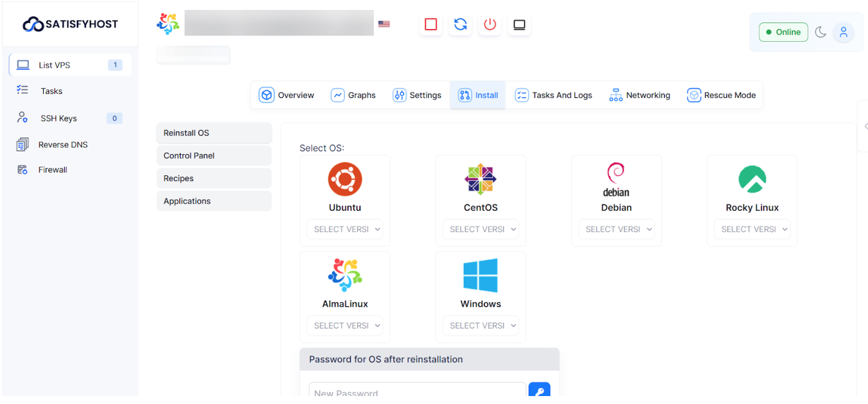The height and width of the screenshot is (404, 868).
Task: Switch to the Settings tab
Action: (417, 95)
